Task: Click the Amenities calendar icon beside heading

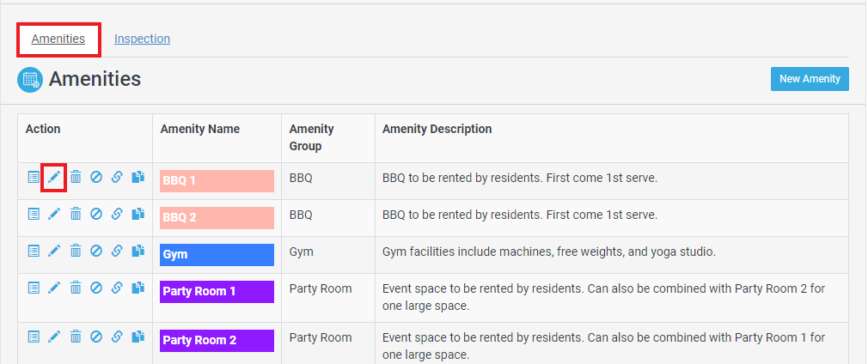Action: click(x=30, y=80)
